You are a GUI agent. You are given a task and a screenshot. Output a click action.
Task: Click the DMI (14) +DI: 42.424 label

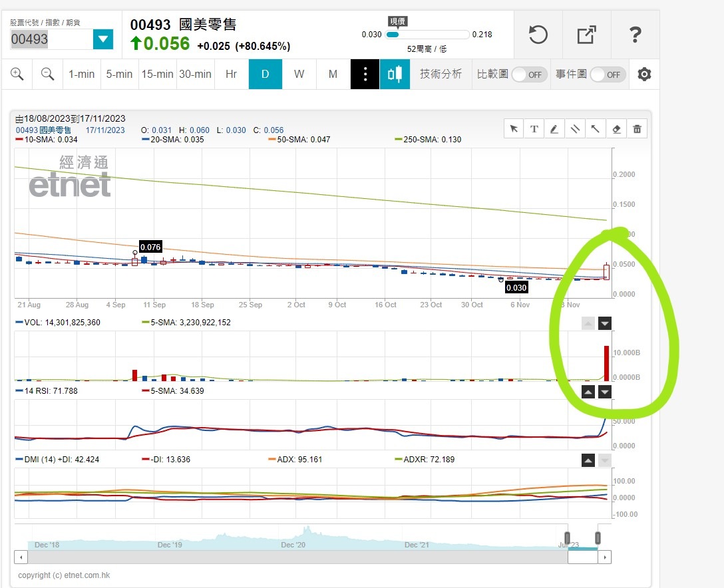[x=57, y=459]
